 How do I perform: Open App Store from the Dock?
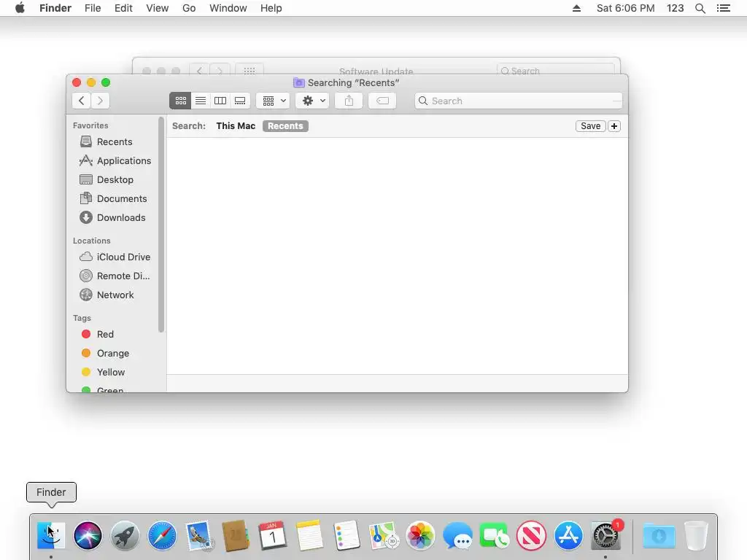[568, 535]
